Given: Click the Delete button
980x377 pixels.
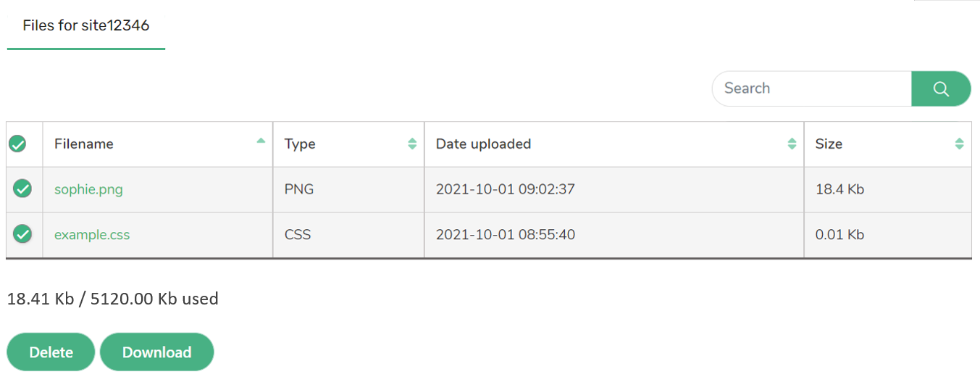Looking at the screenshot, I should click(51, 352).
